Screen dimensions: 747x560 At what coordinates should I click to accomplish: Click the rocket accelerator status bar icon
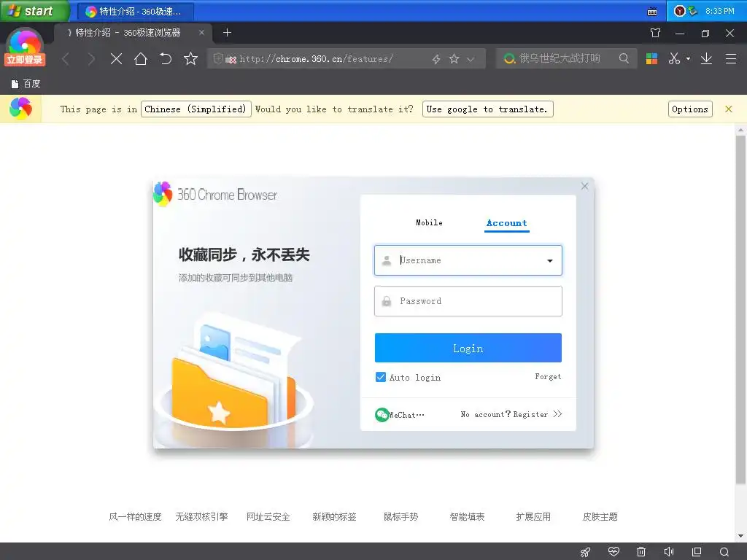pyautogui.click(x=586, y=552)
